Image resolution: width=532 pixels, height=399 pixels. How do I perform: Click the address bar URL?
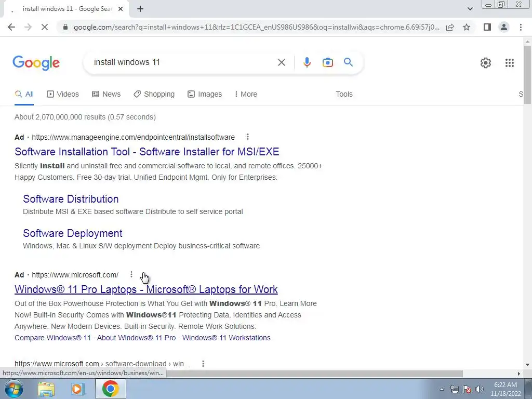(x=257, y=27)
